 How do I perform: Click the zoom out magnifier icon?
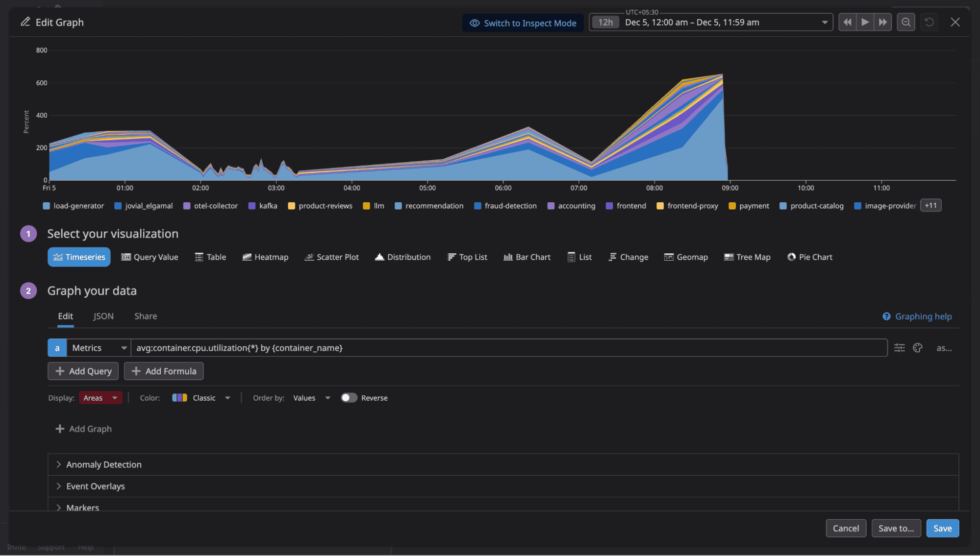click(x=905, y=22)
